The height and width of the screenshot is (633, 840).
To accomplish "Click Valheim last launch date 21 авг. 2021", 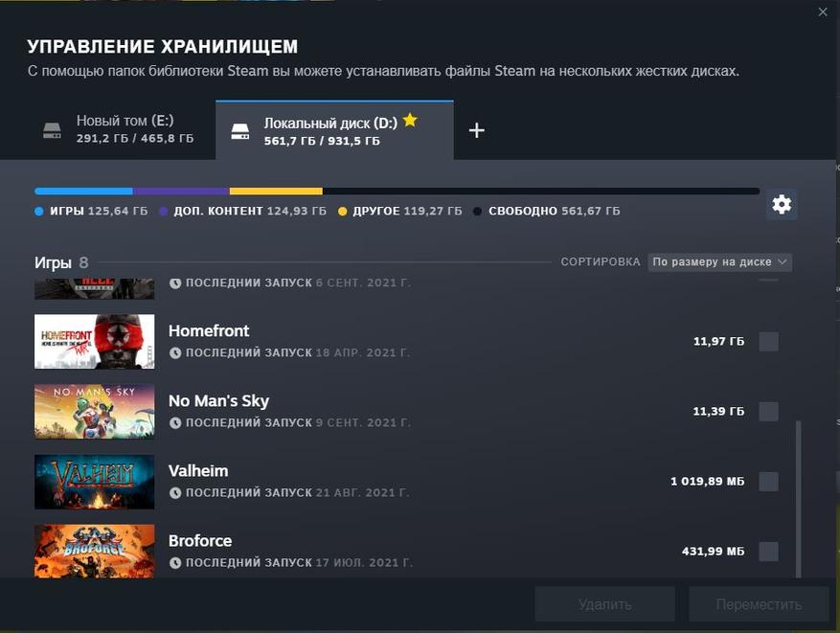I will pos(362,492).
